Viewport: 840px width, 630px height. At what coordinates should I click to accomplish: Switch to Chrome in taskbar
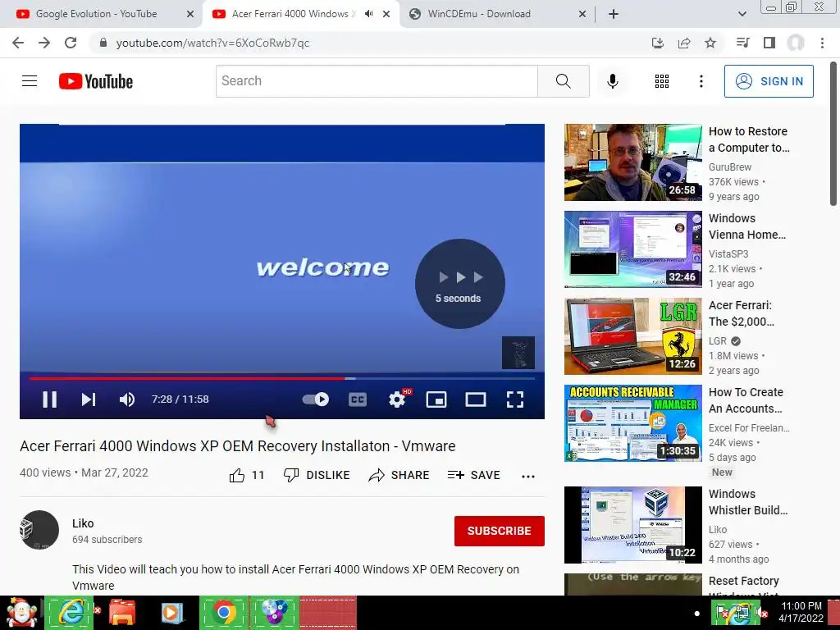(224, 612)
